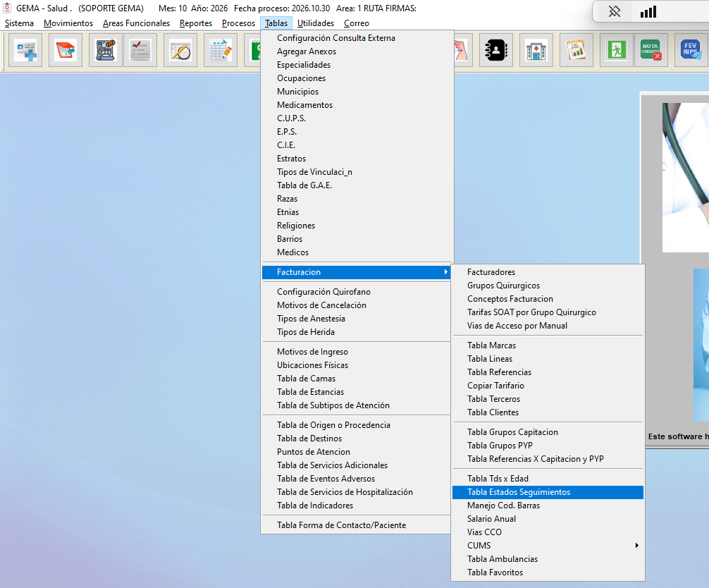Select the billing invoice with coins icon
The height and width of the screenshot is (588, 709).
105,50
